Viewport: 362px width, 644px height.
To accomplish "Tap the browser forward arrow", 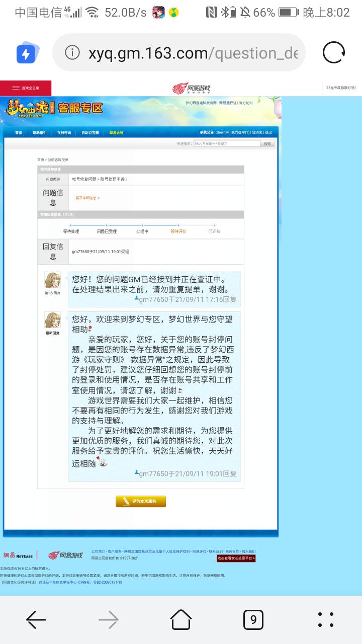I will tap(109, 620).
